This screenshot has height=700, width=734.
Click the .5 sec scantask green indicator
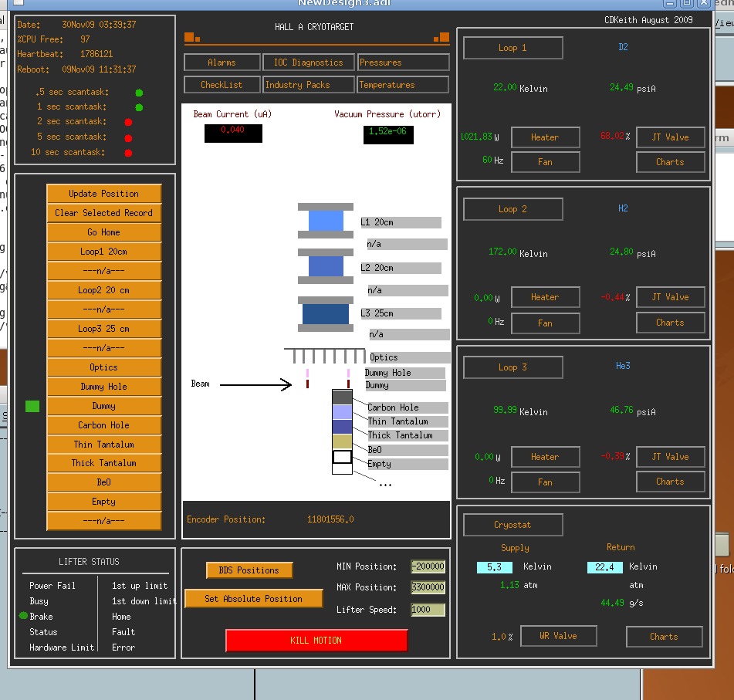pos(139,93)
